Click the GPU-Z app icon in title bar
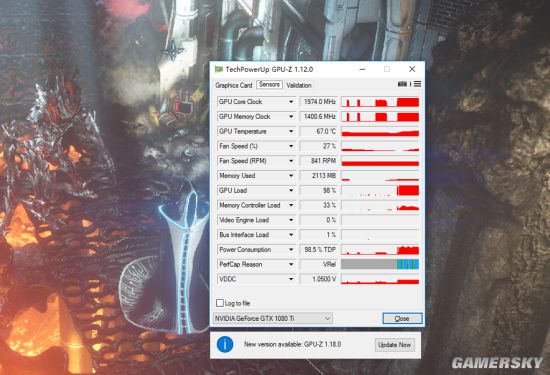The image size is (550, 375). [x=219, y=69]
